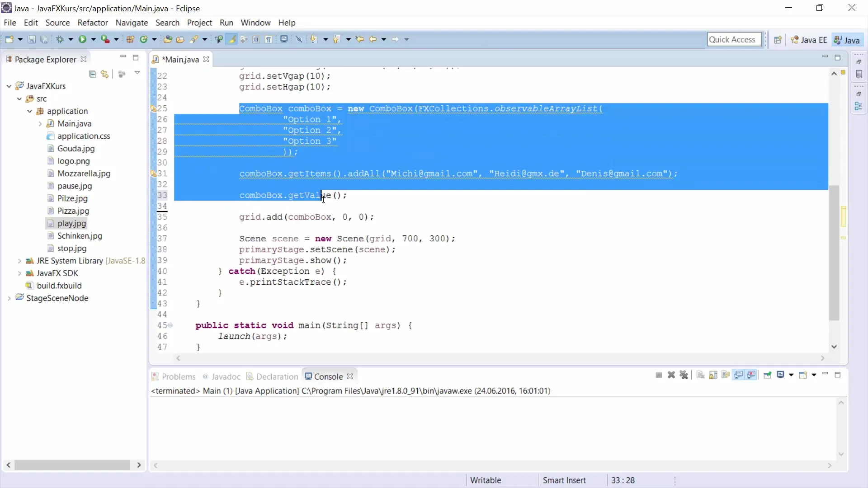
Task: Open Package Explorer view menu triangle
Action: pos(137,73)
